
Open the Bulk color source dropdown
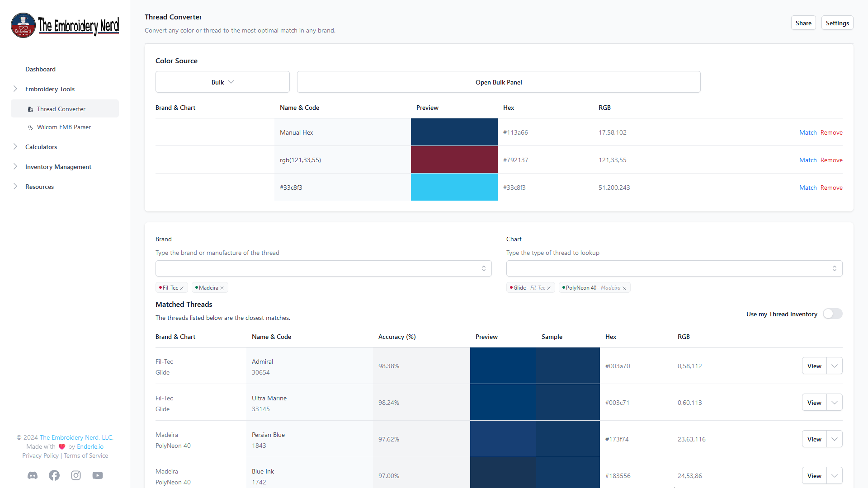222,82
